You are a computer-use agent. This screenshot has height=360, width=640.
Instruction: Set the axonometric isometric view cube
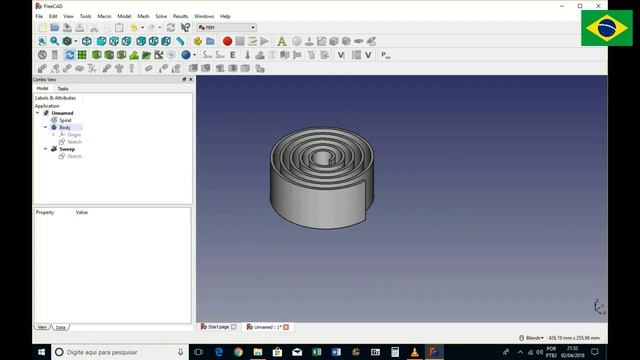[x=87, y=41]
